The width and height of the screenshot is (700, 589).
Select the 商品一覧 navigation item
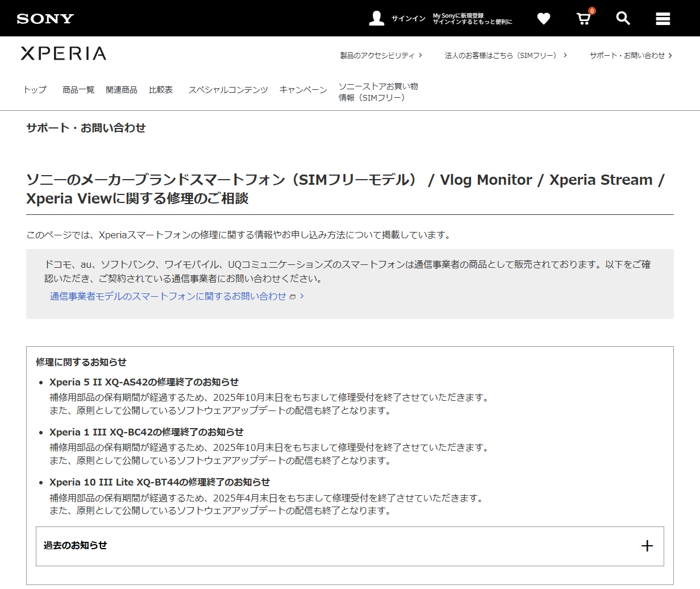[78, 90]
